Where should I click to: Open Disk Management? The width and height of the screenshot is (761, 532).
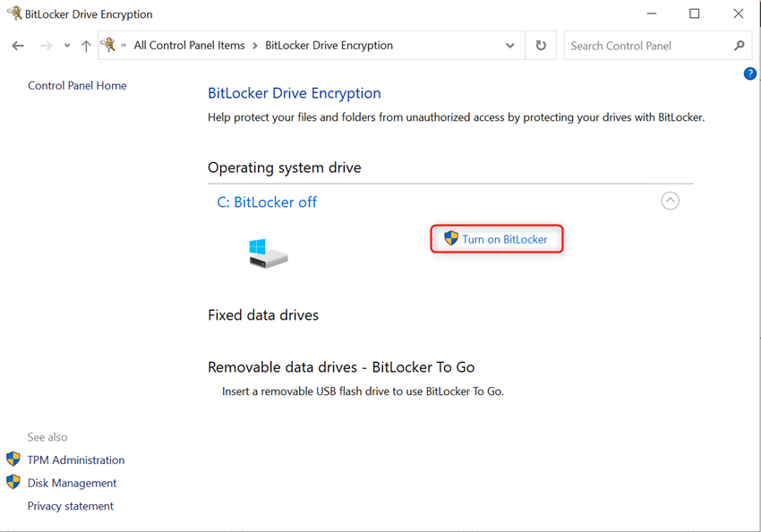(72, 483)
